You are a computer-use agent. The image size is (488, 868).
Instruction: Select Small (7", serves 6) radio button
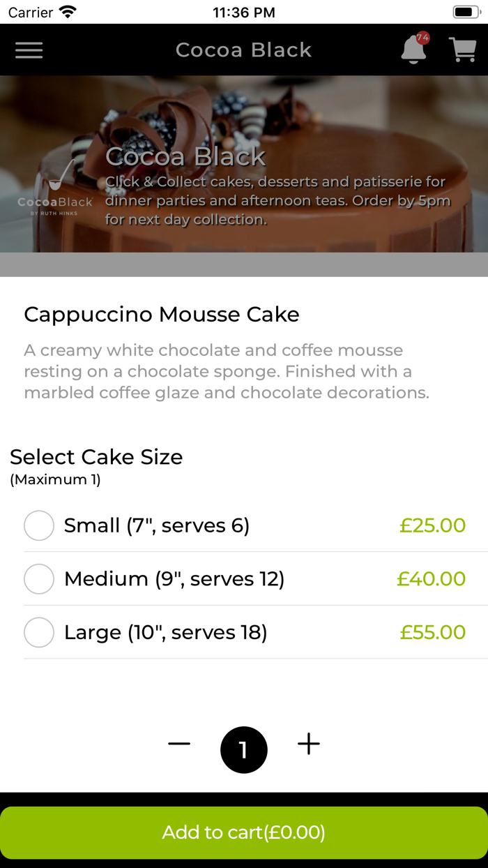[x=39, y=525]
